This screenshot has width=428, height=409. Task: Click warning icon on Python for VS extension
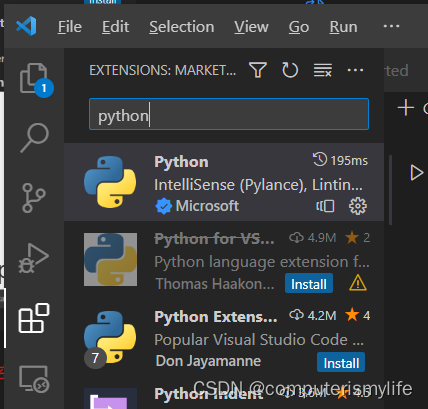click(358, 283)
